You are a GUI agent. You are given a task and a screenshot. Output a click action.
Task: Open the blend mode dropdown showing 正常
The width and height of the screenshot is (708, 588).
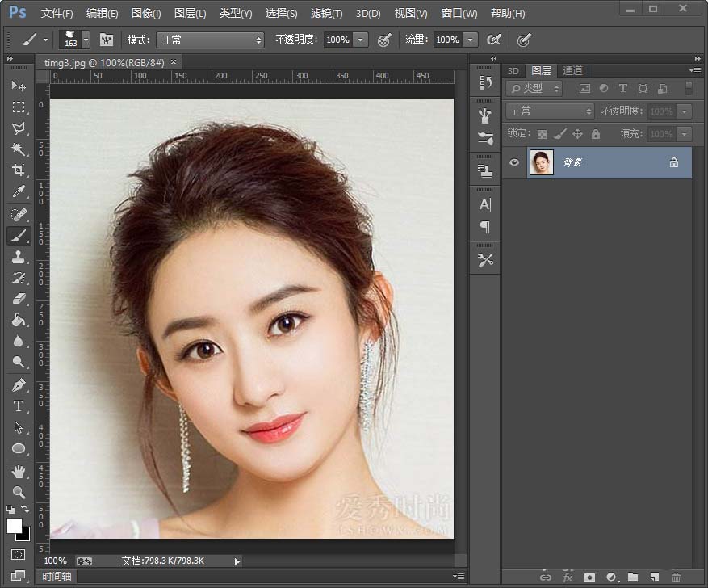pos(549,111)
